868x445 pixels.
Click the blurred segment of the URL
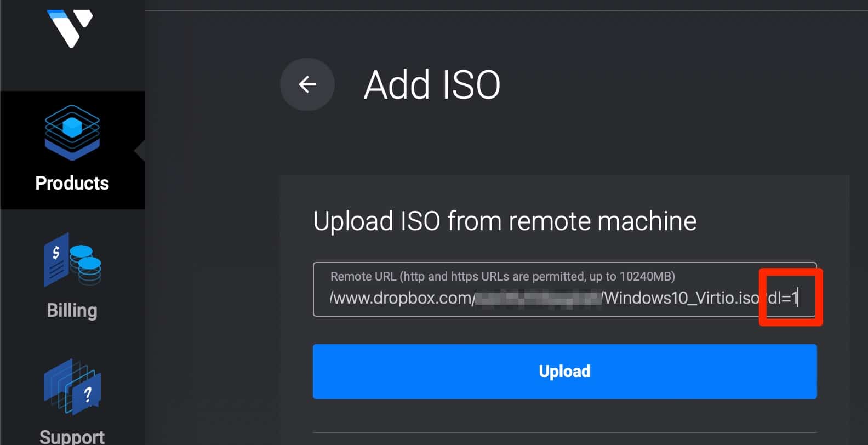[x=538, y=298]
